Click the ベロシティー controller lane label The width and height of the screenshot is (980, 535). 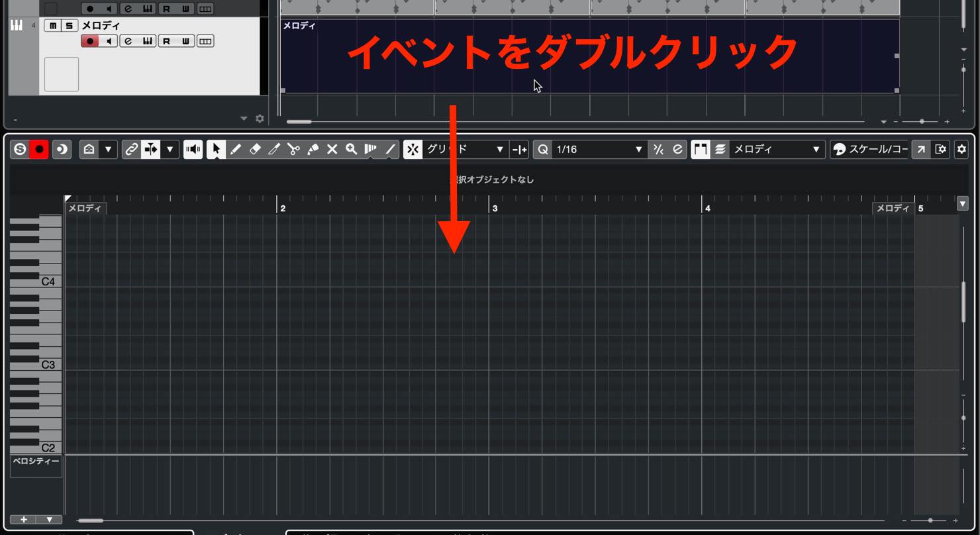[36, 462]
